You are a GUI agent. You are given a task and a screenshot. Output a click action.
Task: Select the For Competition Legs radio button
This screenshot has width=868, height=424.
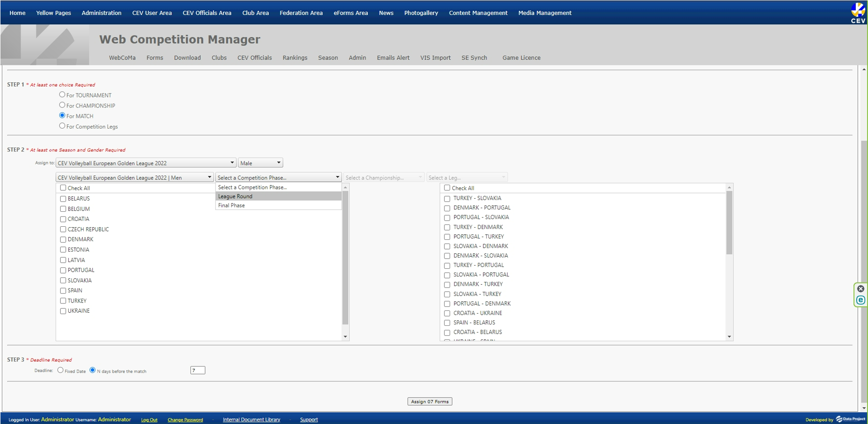coord(62,126)
